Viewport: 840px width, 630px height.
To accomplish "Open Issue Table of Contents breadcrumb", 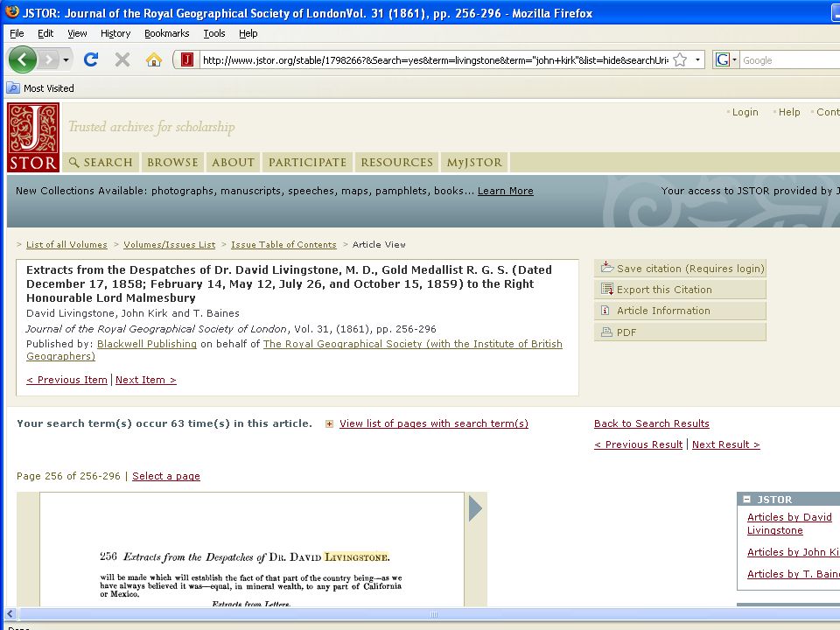I will 283,245.
